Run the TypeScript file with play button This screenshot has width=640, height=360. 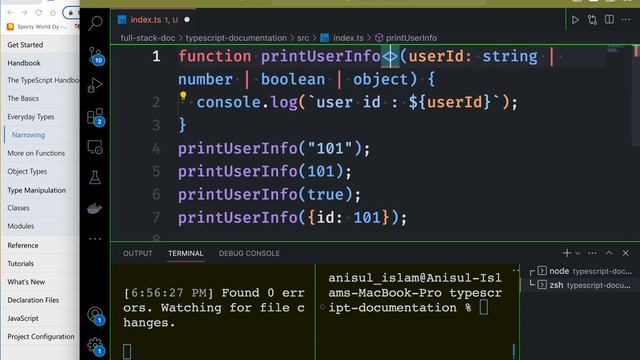click(x=575, y=20)
